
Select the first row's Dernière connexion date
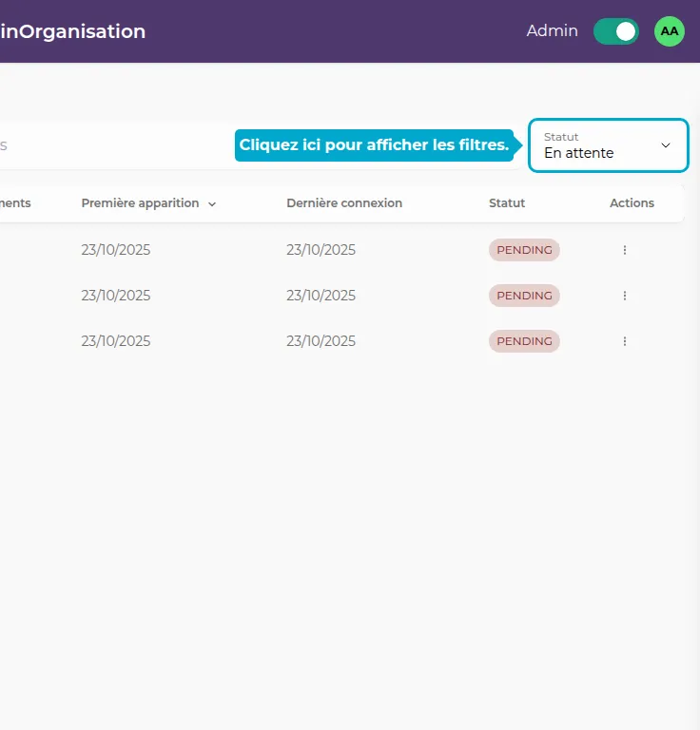(x=321, y=250)
